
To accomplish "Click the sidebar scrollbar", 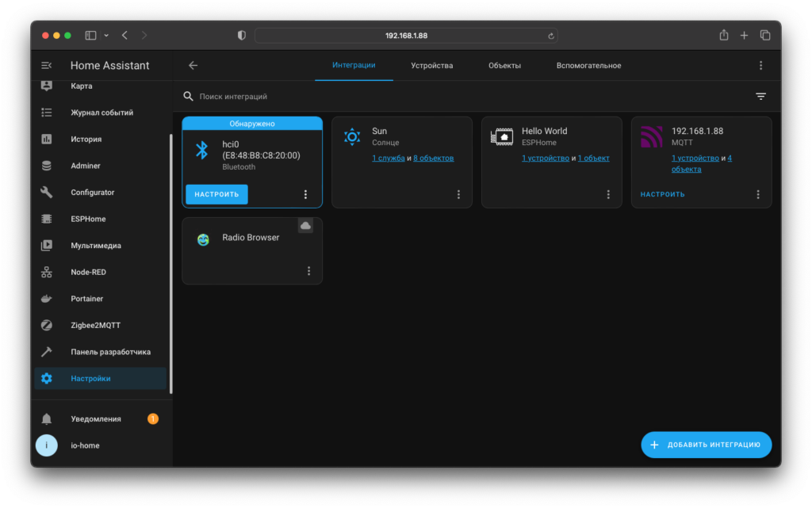I will pos(170,264).
